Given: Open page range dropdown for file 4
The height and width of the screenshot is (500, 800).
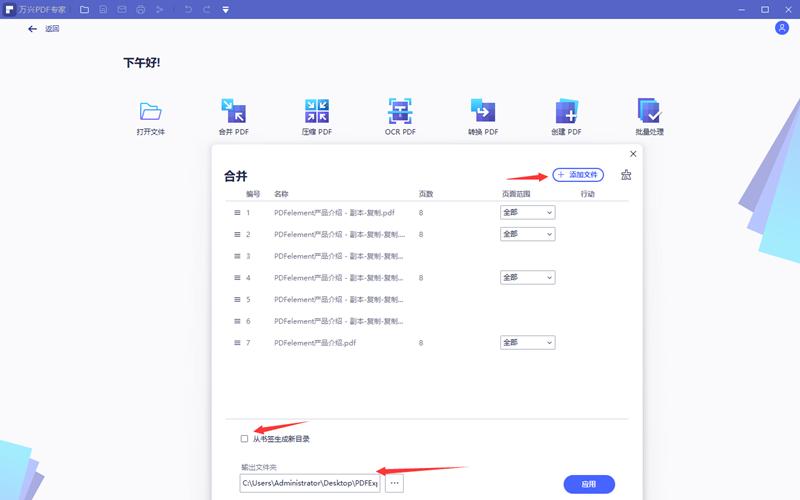Looking at the screenshot, I should (x=527, y=277).
